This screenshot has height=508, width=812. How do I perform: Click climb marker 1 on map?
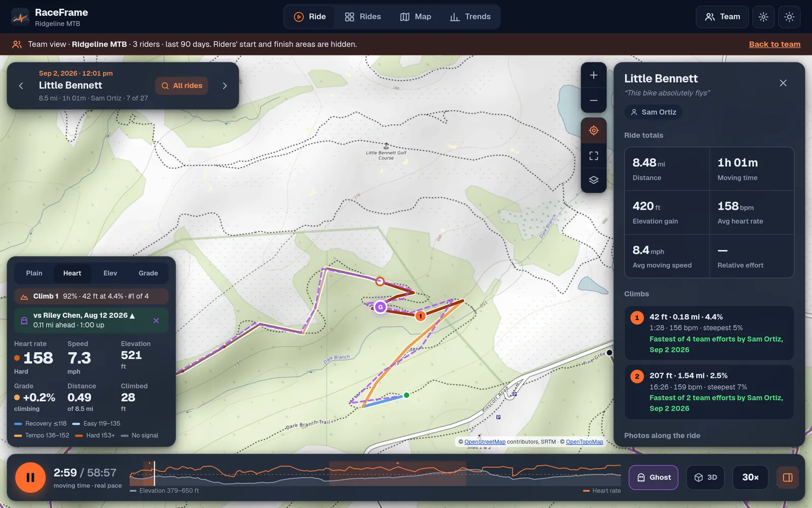pos(420,316)
